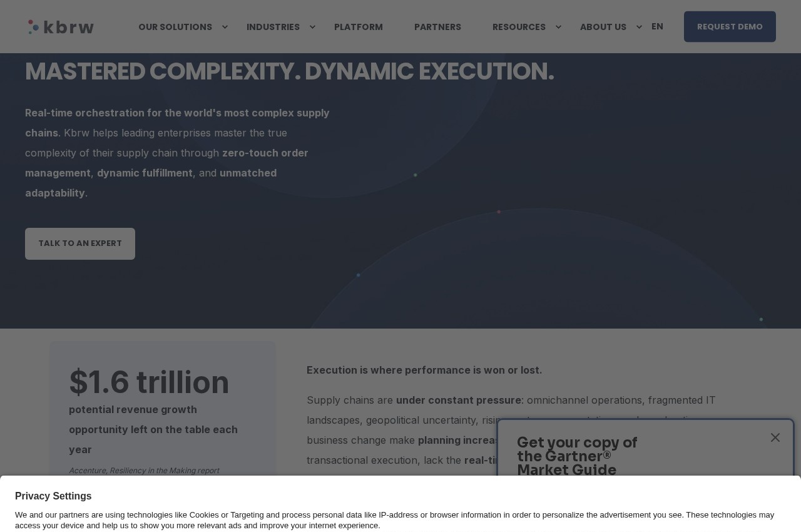Click the Request Demo button
This screenshot has width=801, height=532.
730,26
